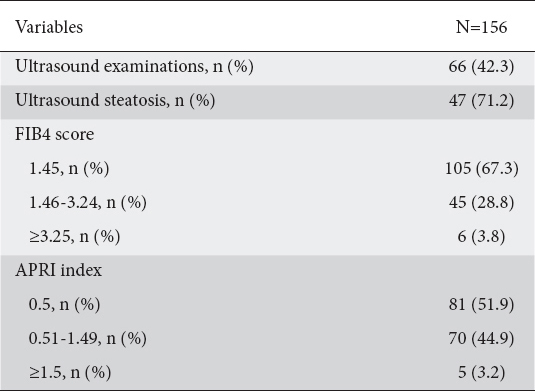Screen dimensions: 535x391
Task: Click the FIB4 score heading
Action: click(55, 134)
